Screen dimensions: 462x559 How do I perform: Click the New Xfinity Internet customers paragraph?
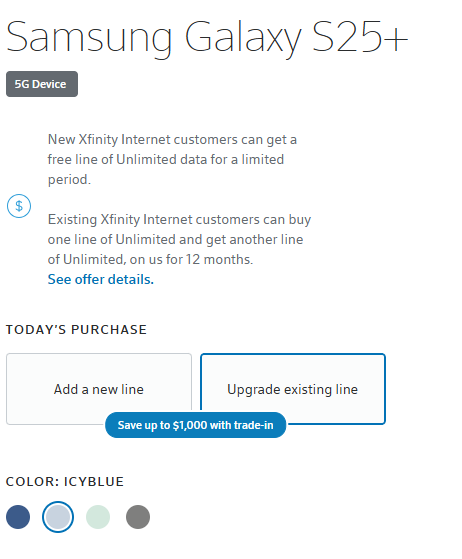coord(172,159)
